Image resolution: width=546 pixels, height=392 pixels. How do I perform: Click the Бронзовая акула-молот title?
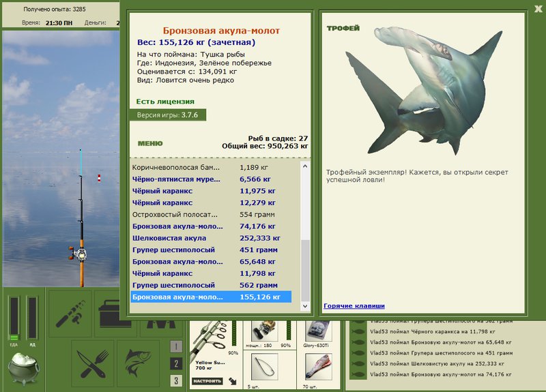click(221, 31)
